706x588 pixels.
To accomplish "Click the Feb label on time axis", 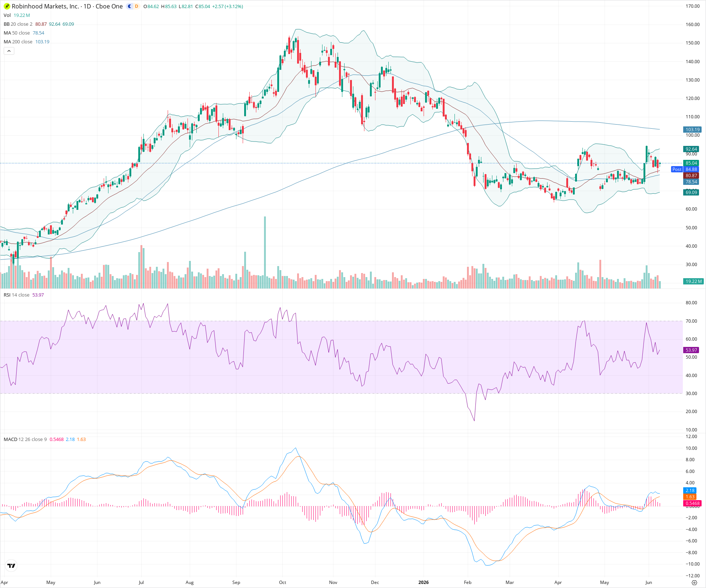I will (467, 582).
